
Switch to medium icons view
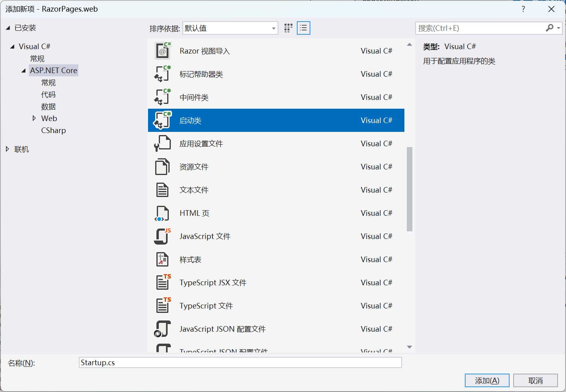(288, 28)
